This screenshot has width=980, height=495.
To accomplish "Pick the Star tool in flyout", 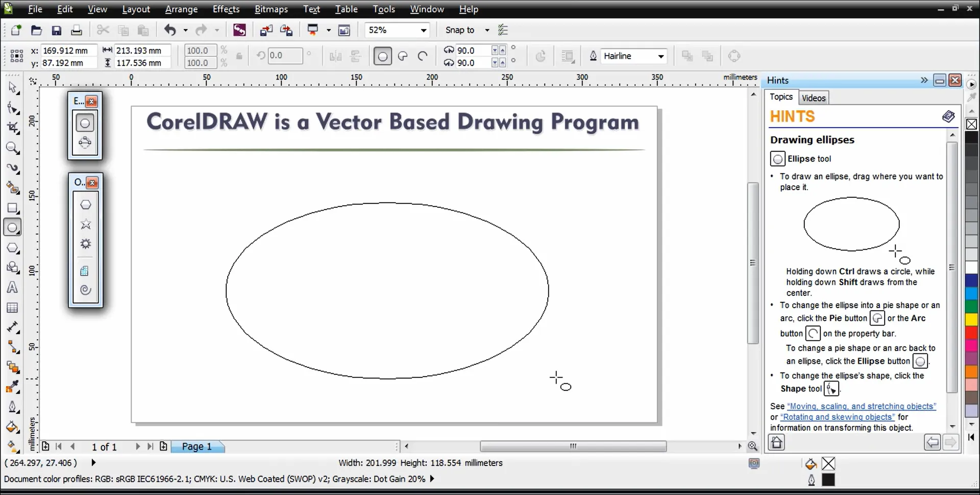I will (x=86, y=224).
